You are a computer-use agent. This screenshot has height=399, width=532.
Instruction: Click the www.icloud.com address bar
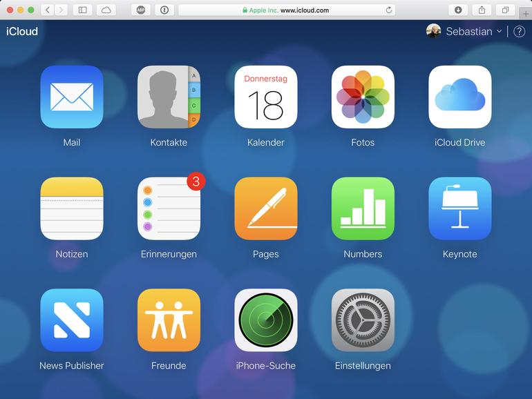[286, 10]
